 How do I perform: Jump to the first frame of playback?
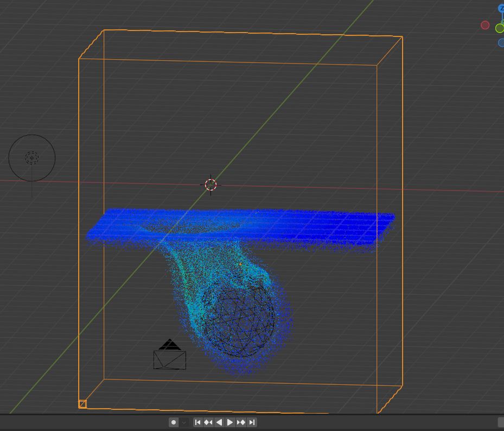pyautogui.click(x=197, y=422)
